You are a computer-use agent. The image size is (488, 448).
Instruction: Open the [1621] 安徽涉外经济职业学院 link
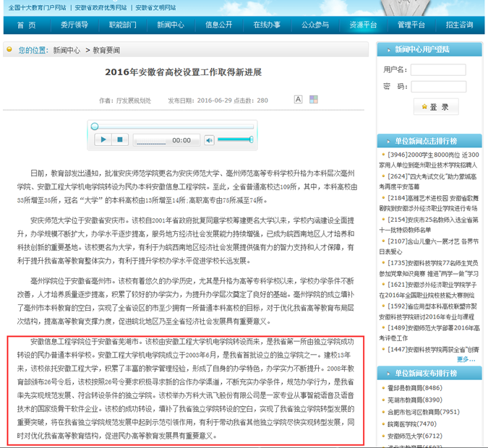[x=428, y=289]
